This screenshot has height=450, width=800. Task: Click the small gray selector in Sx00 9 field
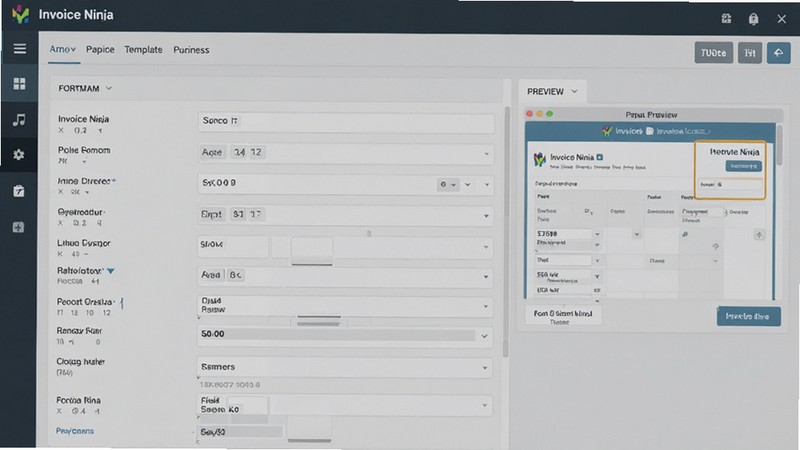(x=447, y=185)
